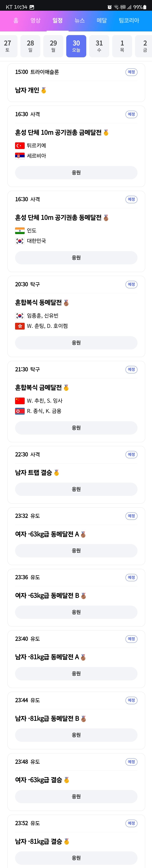Screen dimensions: 152x868
Task: Go to the 뉴스 tab
Action: coord(80,21)
